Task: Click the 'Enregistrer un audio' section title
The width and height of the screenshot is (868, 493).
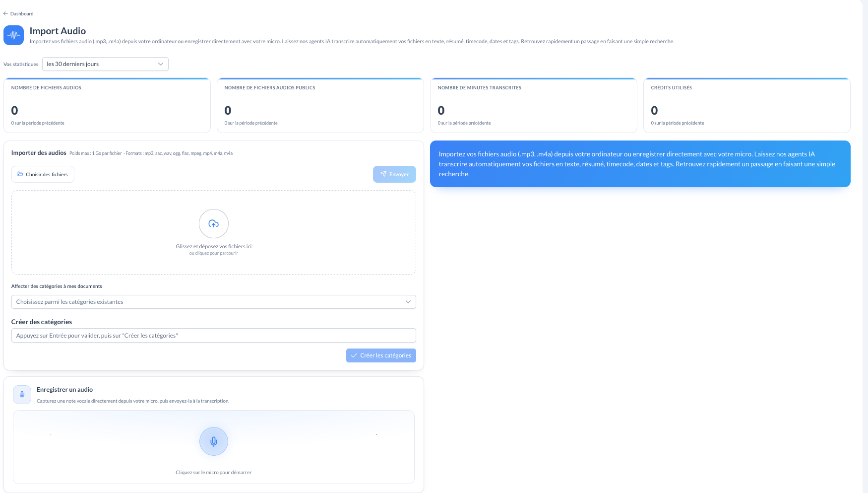Action: click(64, 390)
